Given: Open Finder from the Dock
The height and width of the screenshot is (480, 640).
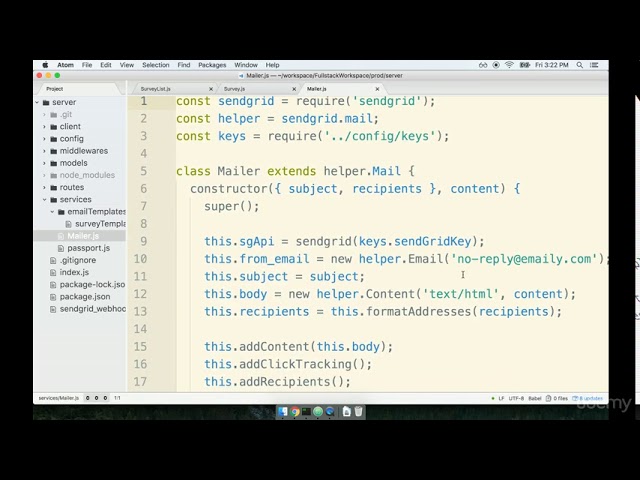Looking at the screenshot, I should (282, 411).
